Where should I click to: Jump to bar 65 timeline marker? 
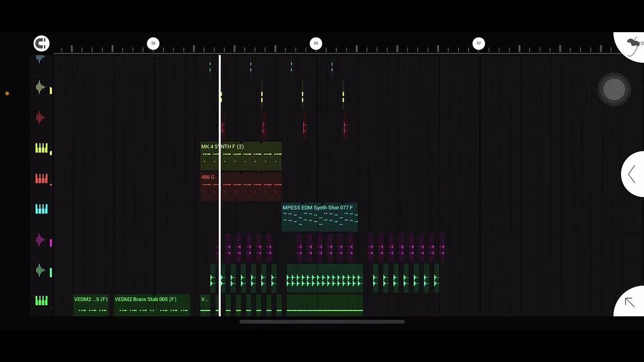(x=315, y=43)
